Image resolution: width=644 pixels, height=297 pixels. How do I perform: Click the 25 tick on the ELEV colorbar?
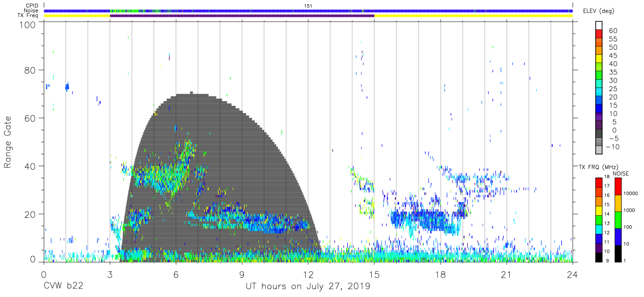coord(613,89)
